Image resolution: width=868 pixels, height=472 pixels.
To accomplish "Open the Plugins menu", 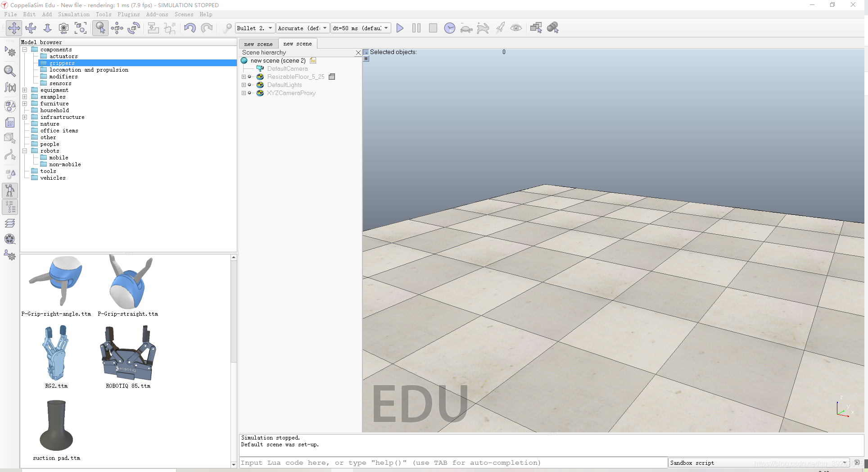I will click(x=129, y=14).
